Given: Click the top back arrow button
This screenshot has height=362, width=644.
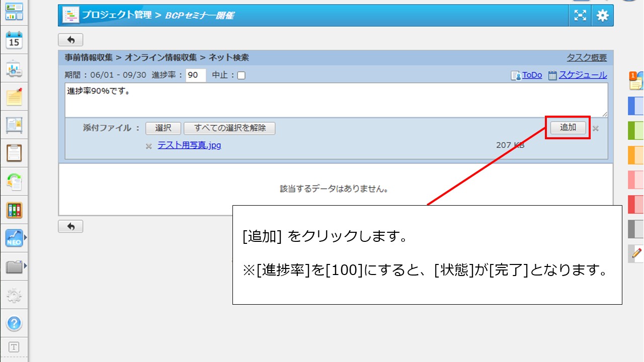Looking at the screenshot, I should (x=70, y=40).
